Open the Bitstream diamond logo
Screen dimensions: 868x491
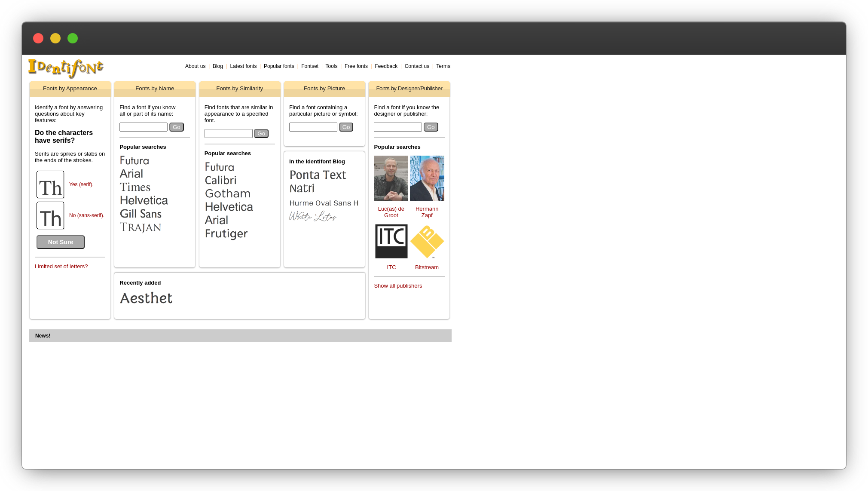pyautogui.click(x=427, y=241)
